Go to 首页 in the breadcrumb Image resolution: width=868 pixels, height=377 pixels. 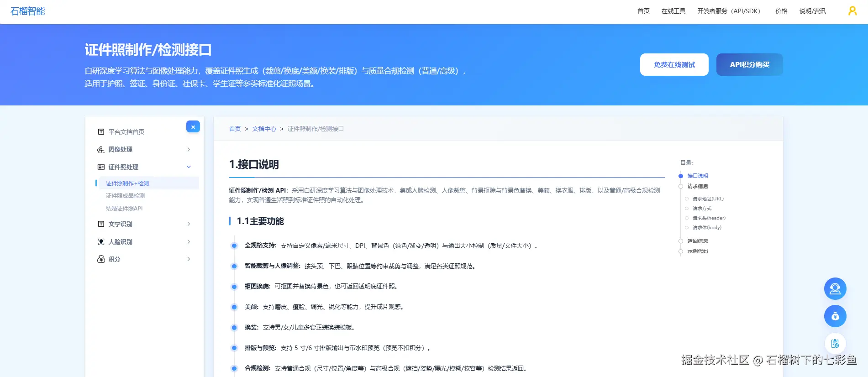click(x=235, y=129)
